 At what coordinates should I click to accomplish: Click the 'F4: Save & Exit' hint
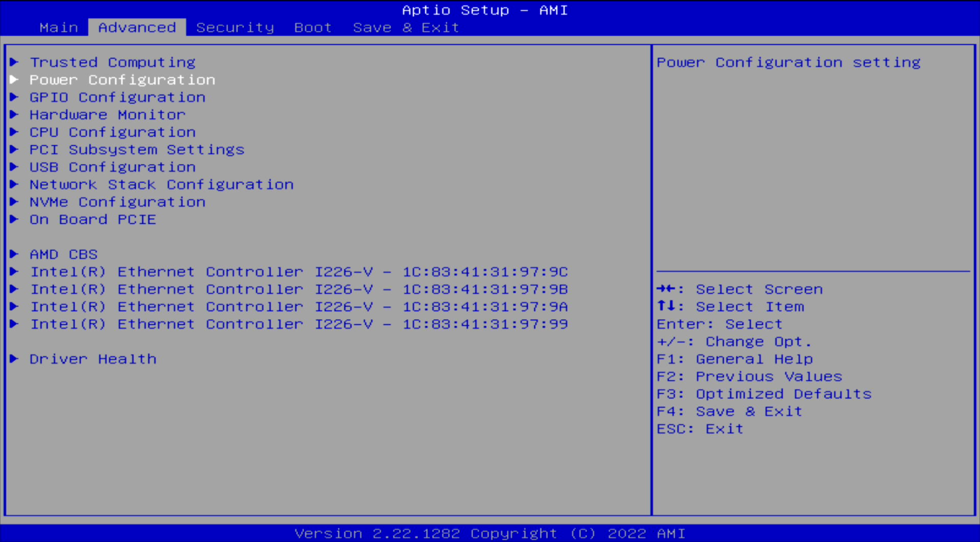pyautogui.click(x=730, y=412)
